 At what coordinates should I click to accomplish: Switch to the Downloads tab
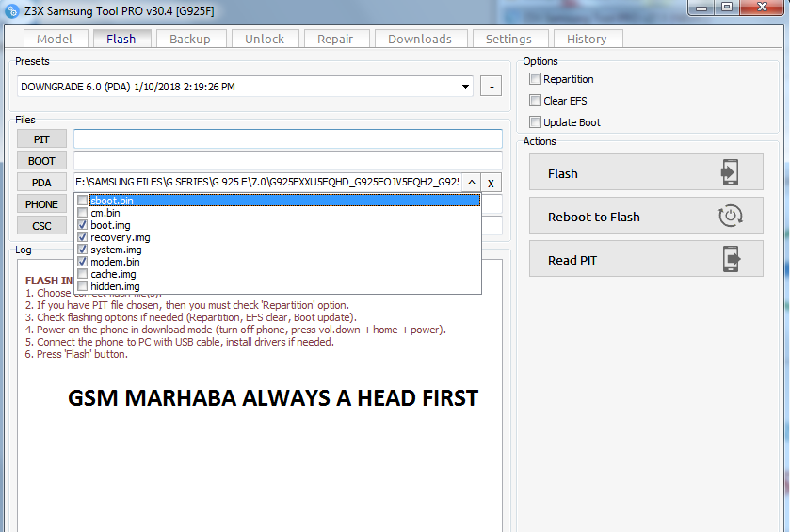pyautogui.click(x=421, y=39)
